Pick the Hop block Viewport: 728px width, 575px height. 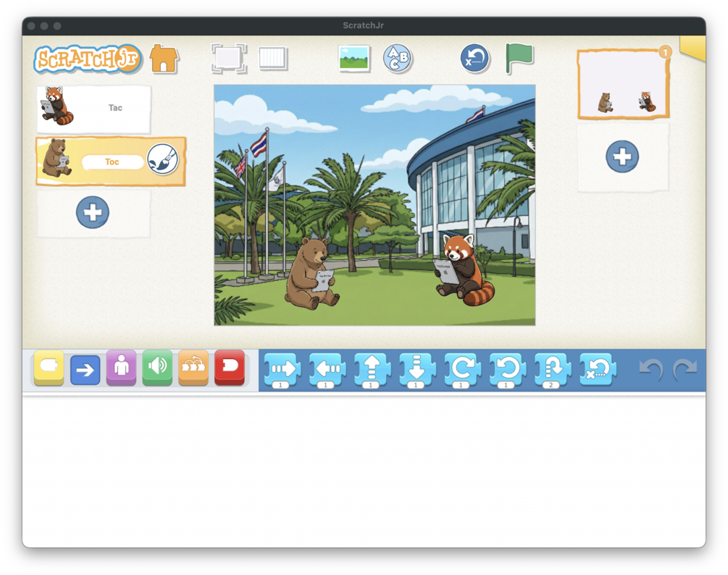tap(553, 370)
